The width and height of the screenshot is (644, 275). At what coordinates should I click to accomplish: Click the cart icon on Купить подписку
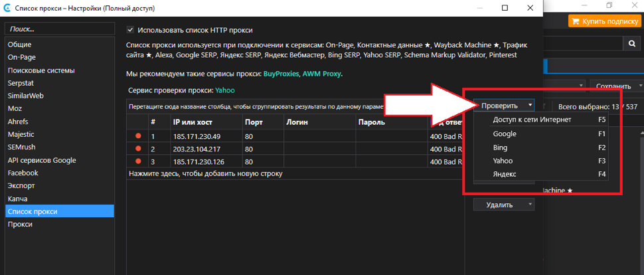click(576, 21)
